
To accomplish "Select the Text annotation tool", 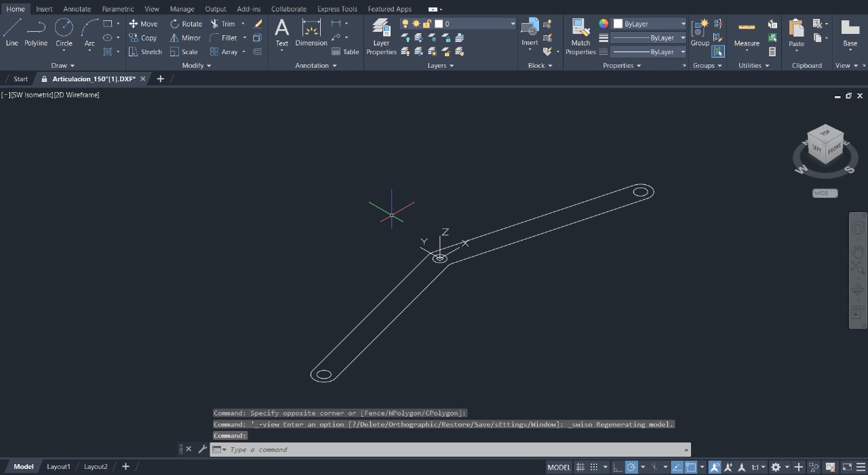I will pos(282,33).
